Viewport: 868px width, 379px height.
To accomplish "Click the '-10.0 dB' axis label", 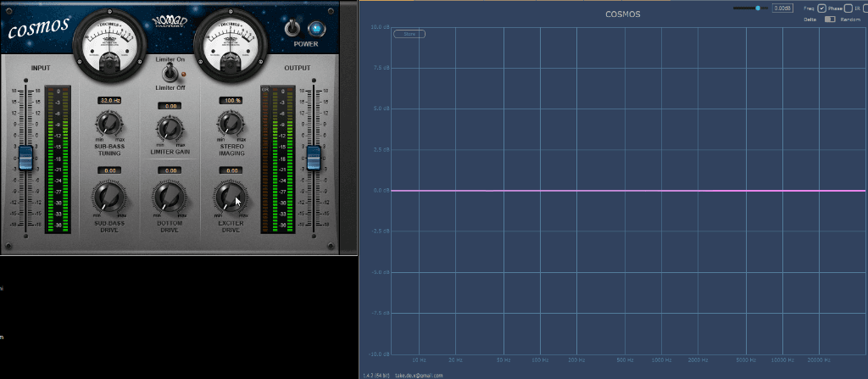I will (x=381, y=354).
